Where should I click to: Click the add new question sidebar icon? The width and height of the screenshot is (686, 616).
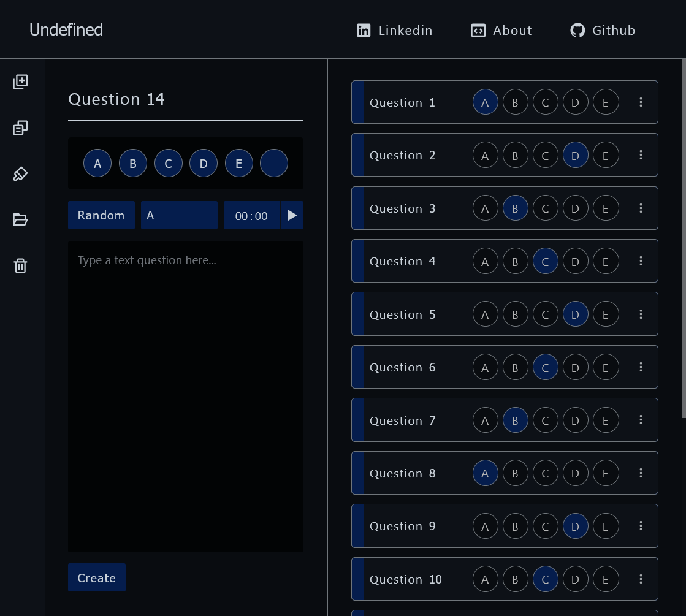pos(21,82)
